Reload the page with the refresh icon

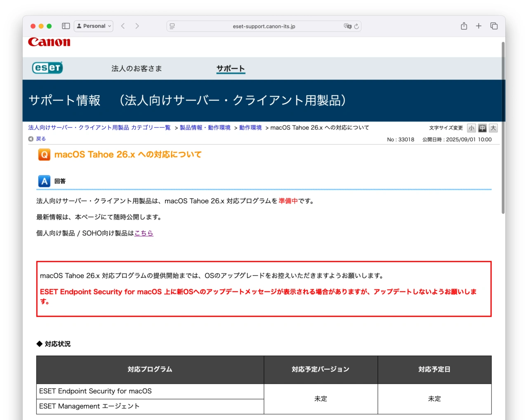pyautogui.click(x=356, y=26)
